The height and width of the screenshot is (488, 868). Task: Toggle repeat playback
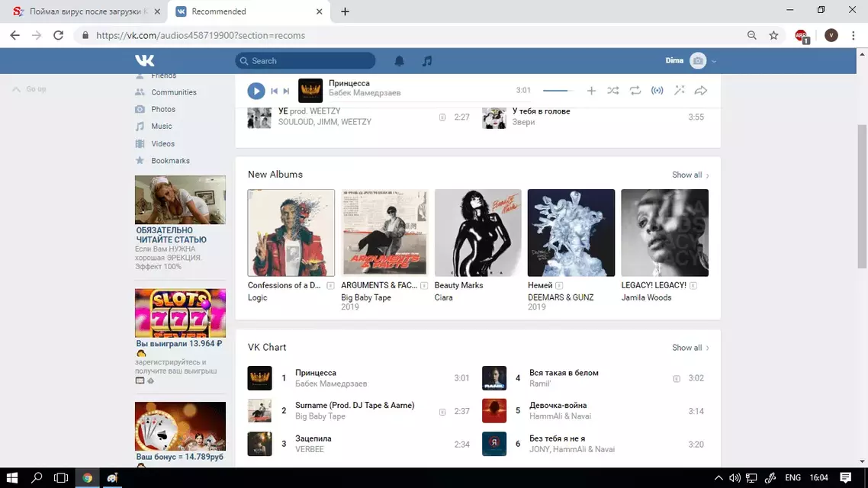click(x=635, y=91)
